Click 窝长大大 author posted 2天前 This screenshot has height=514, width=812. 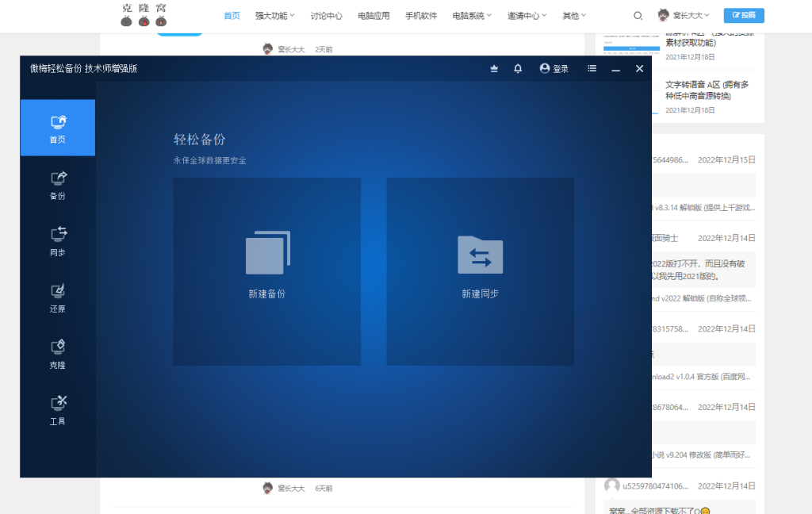click(291, 49)
